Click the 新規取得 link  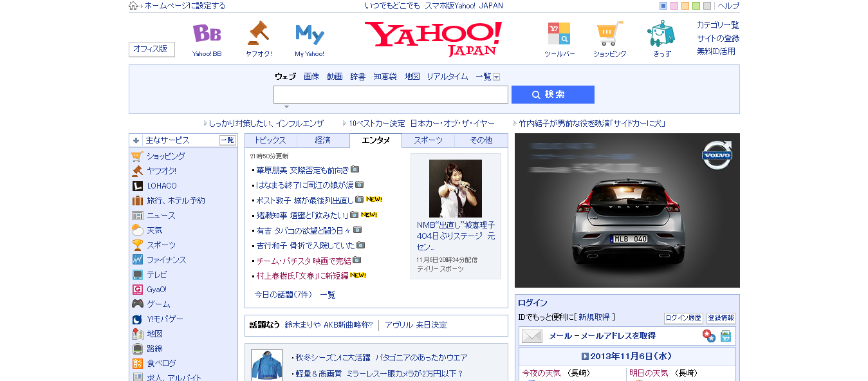click(x=595, y=317)
